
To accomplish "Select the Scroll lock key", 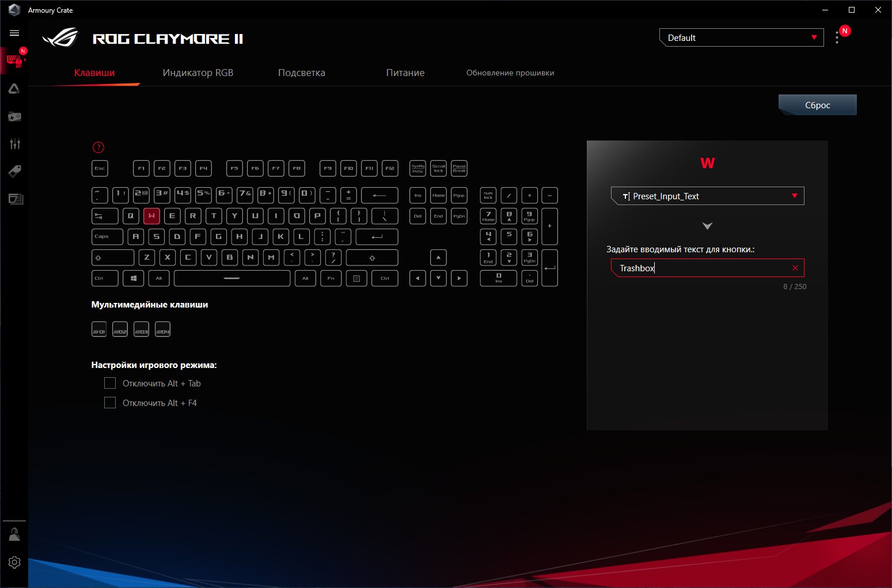I will [x=438, y=169].
